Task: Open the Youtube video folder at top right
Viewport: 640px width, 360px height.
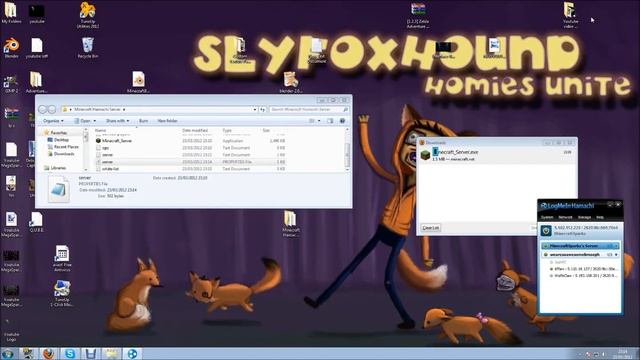Action: coord(570,15)
